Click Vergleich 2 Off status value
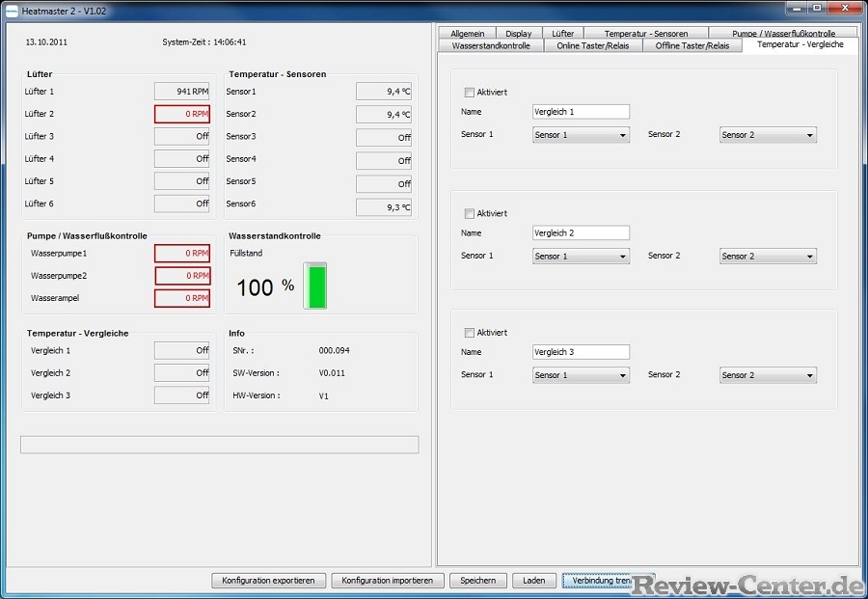 tap(182, 373)
